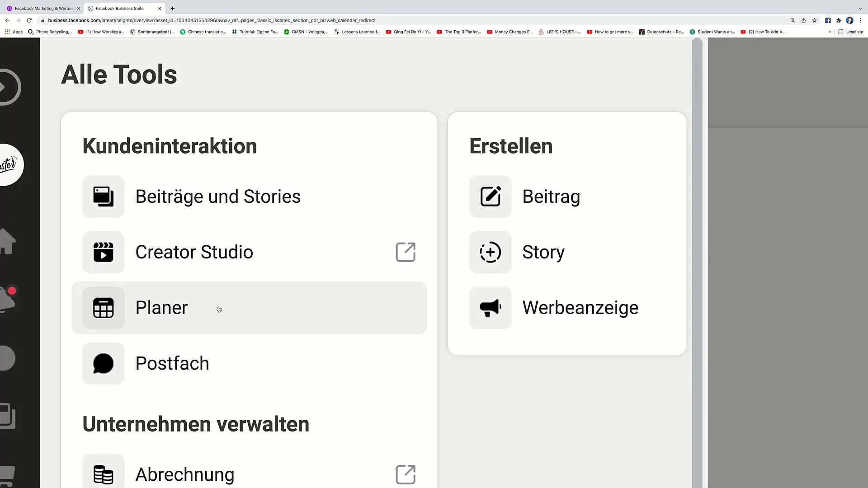Open How Working a... bookmark
Screen dimensions: 868x488
tap(101, 32)
